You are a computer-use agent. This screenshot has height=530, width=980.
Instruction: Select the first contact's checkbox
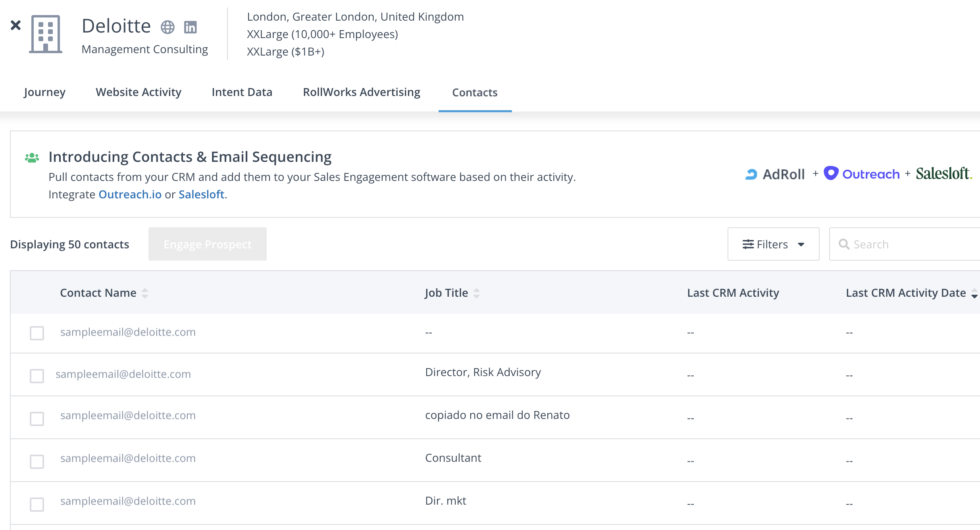click(37, 333)
